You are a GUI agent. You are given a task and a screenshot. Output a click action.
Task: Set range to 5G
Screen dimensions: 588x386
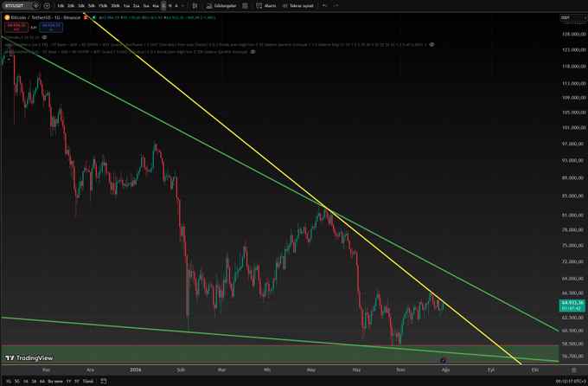click(x=17, y=381)
